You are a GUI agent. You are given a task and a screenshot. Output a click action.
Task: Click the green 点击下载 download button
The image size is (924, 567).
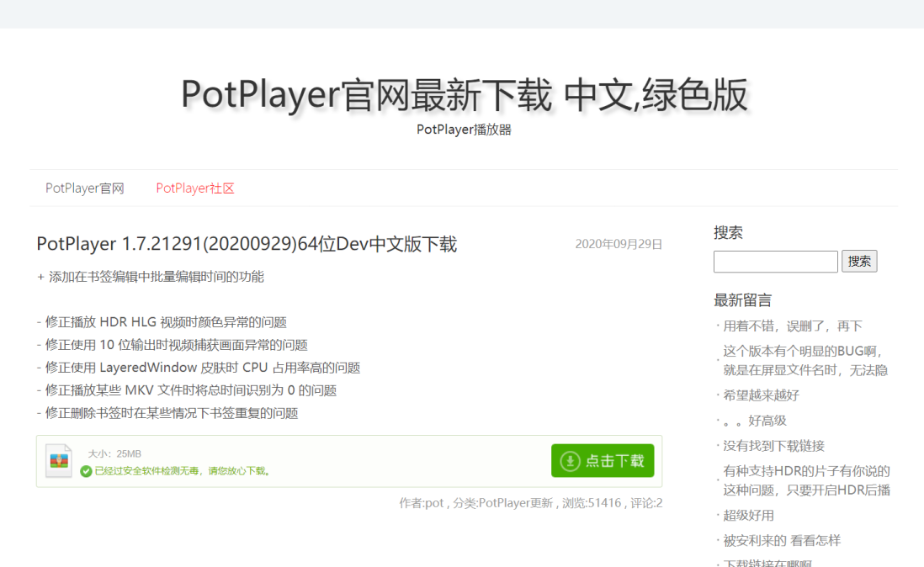(x=603, y=460)
